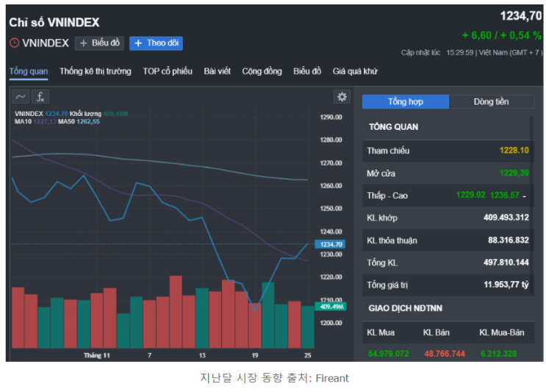Click net foreign volume 6.212.328

(x=499, y=354)
